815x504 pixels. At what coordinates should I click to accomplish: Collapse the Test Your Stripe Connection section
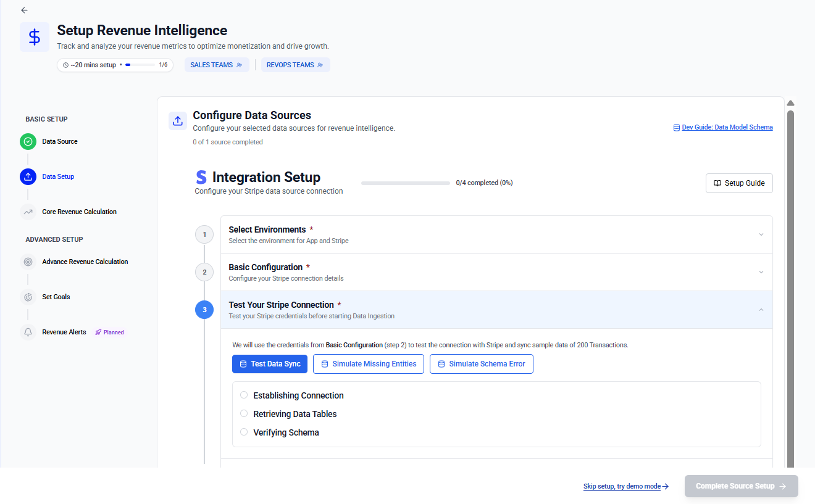coord(761,310)
